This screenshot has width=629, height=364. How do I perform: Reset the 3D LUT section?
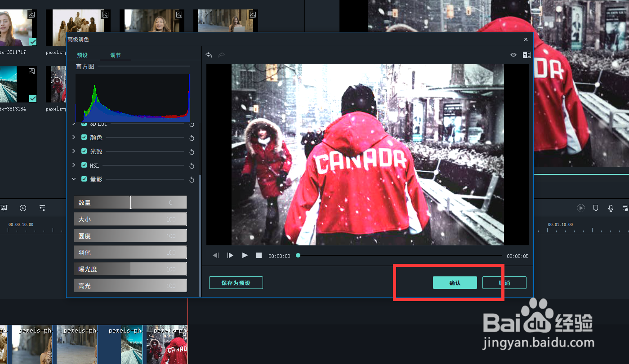192,124
